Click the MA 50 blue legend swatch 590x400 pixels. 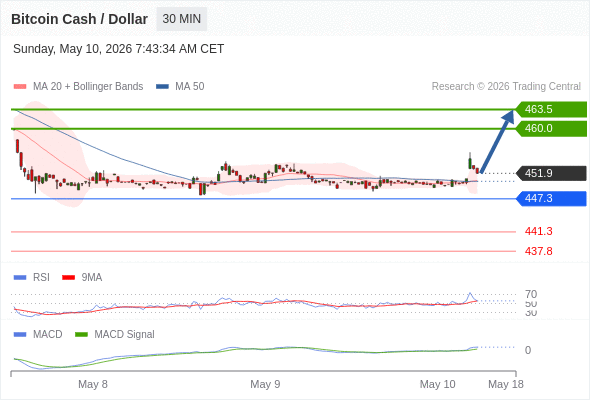point(162,87)
